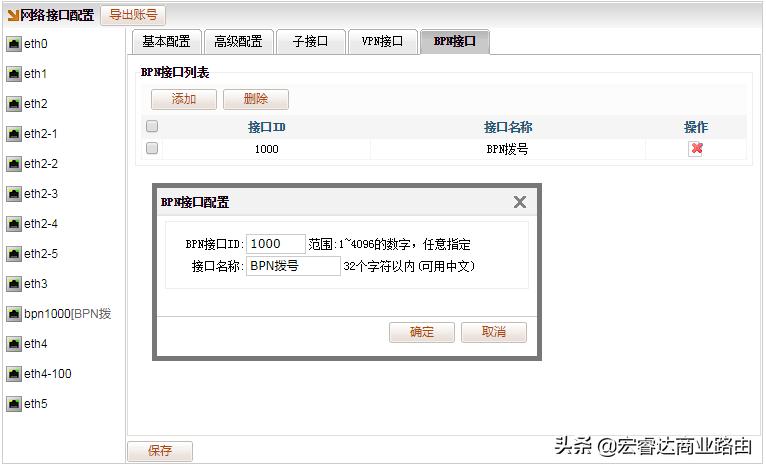Click the 导出账号 button
The image size is (766, 469).
133,15
